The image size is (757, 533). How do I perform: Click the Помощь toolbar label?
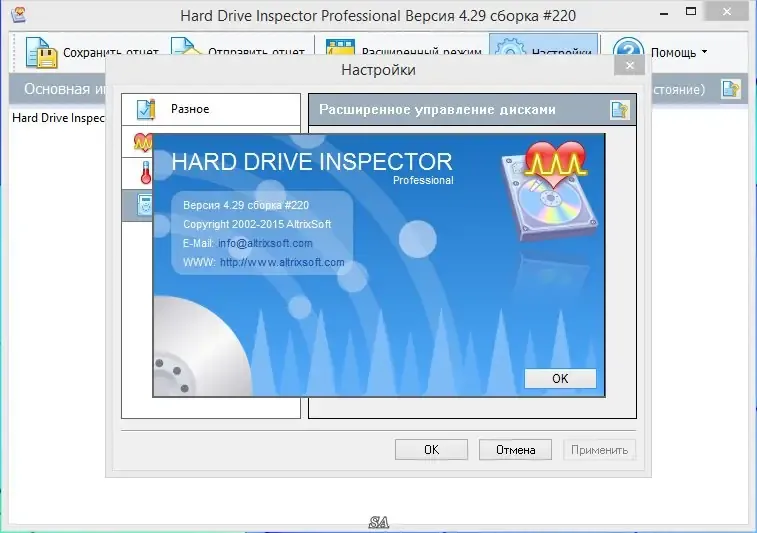point(673,52)
